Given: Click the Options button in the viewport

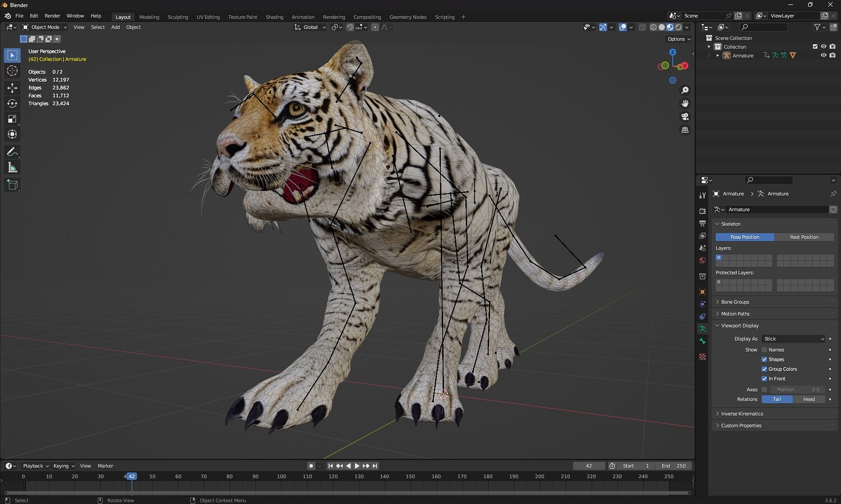Looking at the screenshot, I should pos(678,39).
